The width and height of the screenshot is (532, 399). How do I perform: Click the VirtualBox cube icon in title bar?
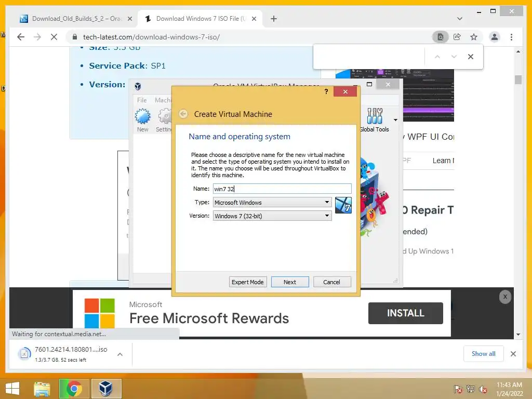[138, 86]
